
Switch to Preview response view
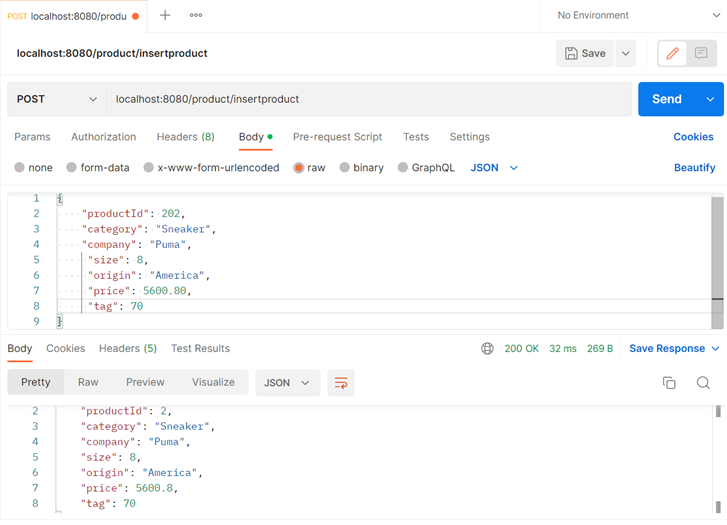pyautogui.click(x=145, y=382)
